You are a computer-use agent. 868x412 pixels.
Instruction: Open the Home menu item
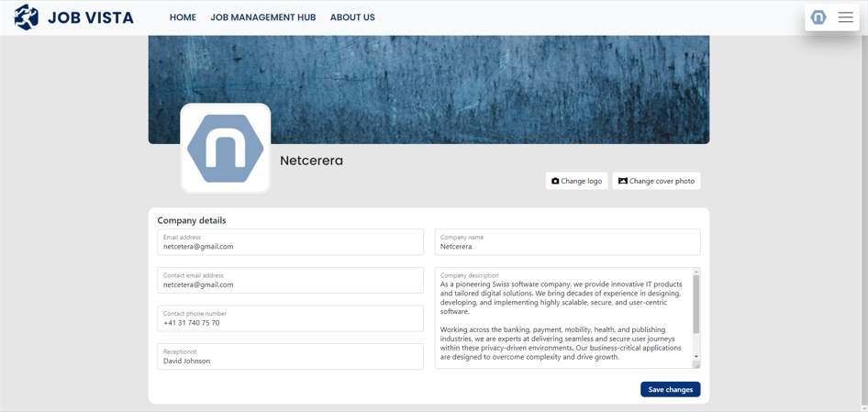pyautogui.click(x=183, y=17)
